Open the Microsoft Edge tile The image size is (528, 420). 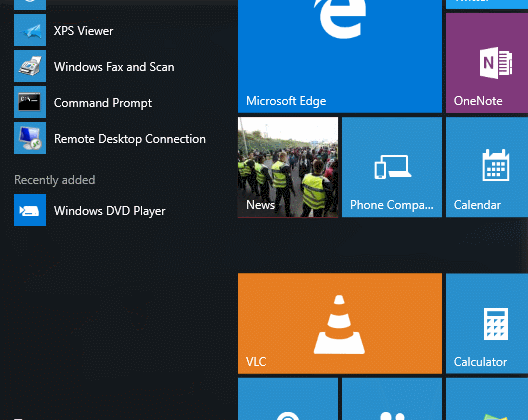tap(340, 56)
